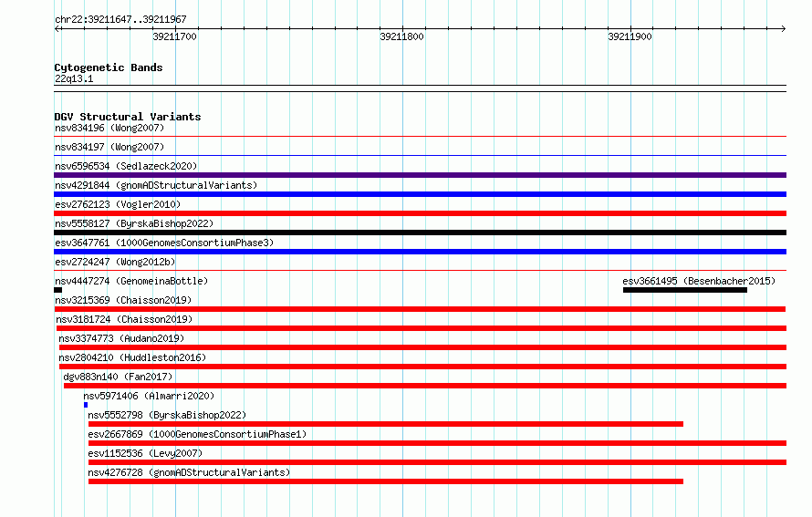Open esv2667869 (1000GenomesConsortiumPhase1) label
This screenshot has height=517, width=812.
point(197,434)
